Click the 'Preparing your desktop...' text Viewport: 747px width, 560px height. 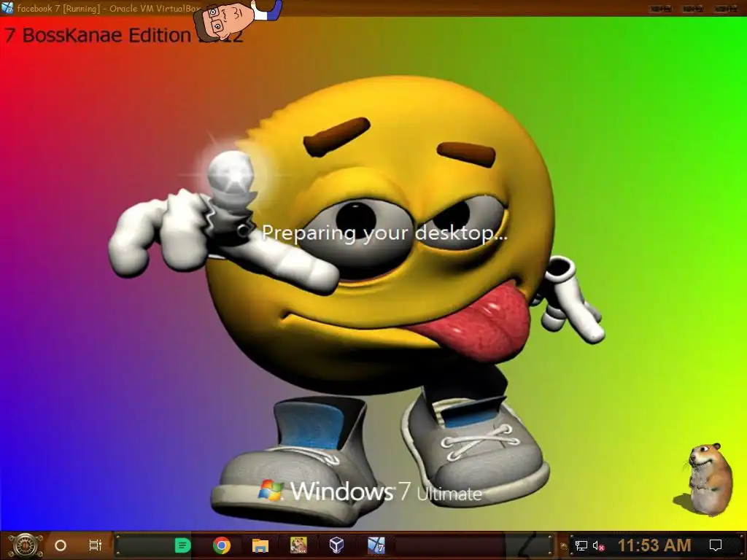pos(384,233)
